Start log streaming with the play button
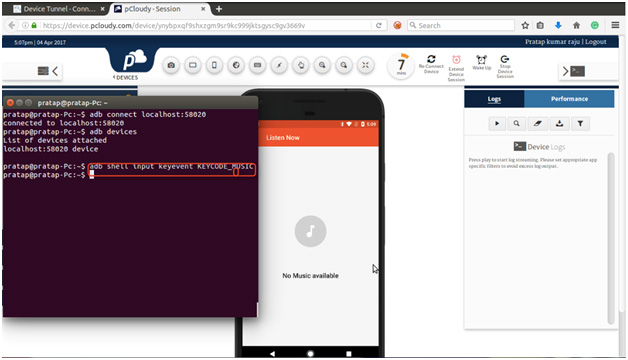 [497, 123]
